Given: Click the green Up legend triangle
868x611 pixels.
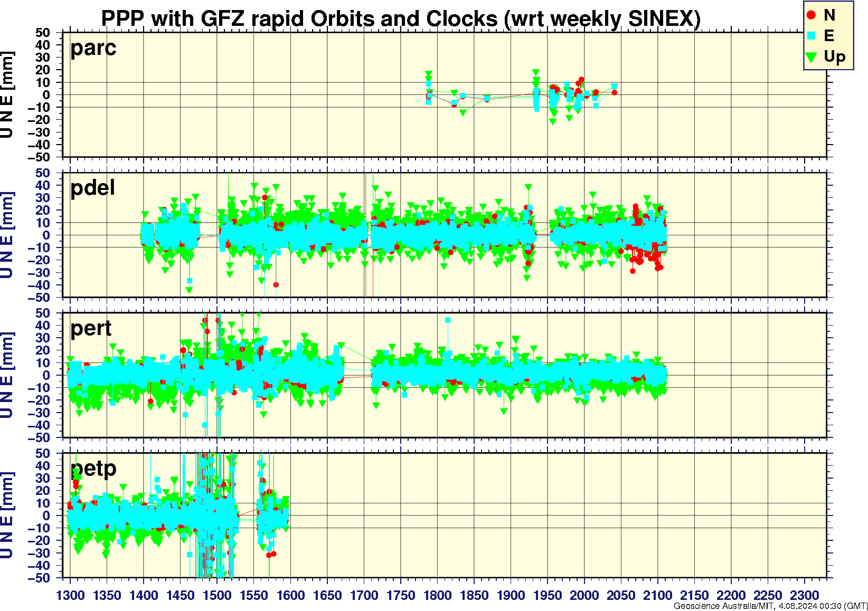Looking at the screenshot, I should (x=812, y=56).
